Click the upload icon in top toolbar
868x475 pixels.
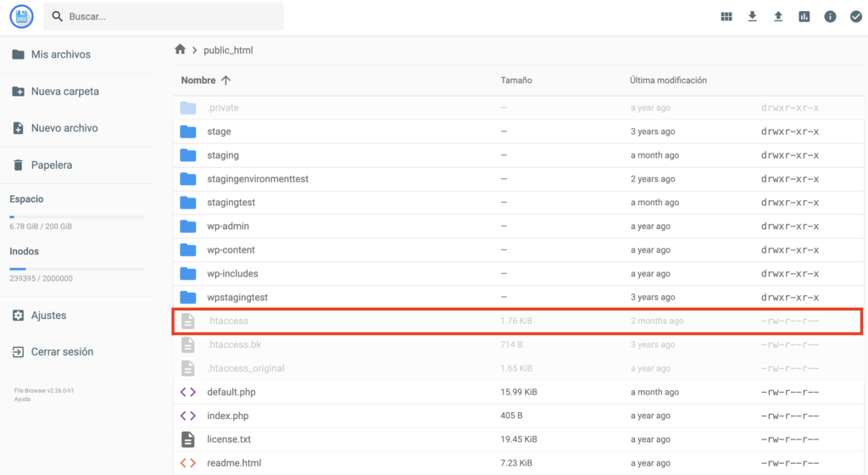778,16
